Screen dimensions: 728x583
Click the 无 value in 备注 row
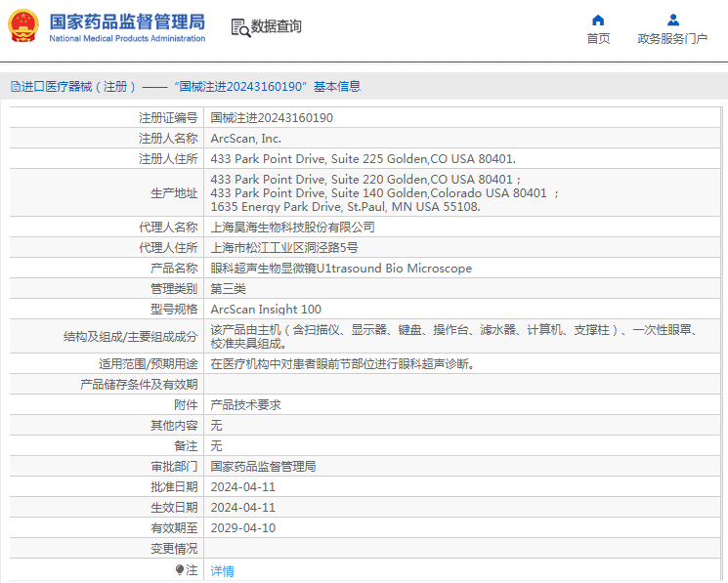pos(216,445)
